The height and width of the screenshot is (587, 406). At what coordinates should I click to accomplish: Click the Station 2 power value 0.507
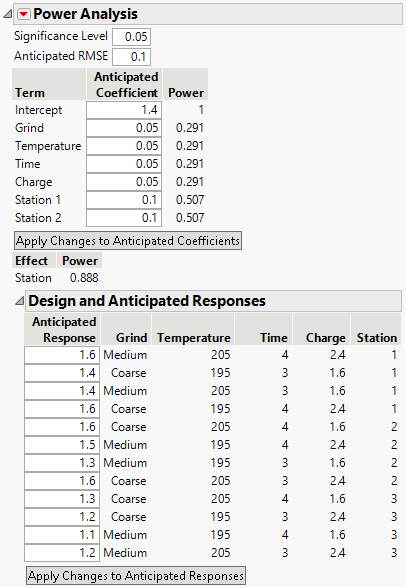coord(190,218)
